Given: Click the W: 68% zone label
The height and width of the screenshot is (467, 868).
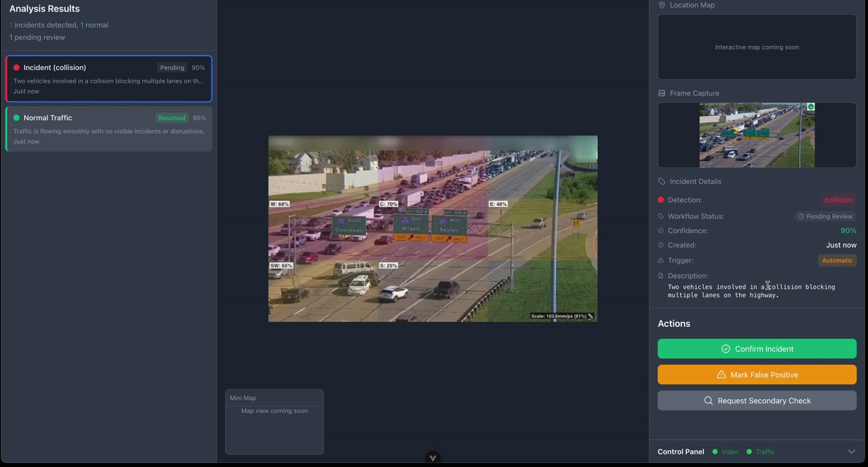Looking at the screenshot, I should [279, 204].
